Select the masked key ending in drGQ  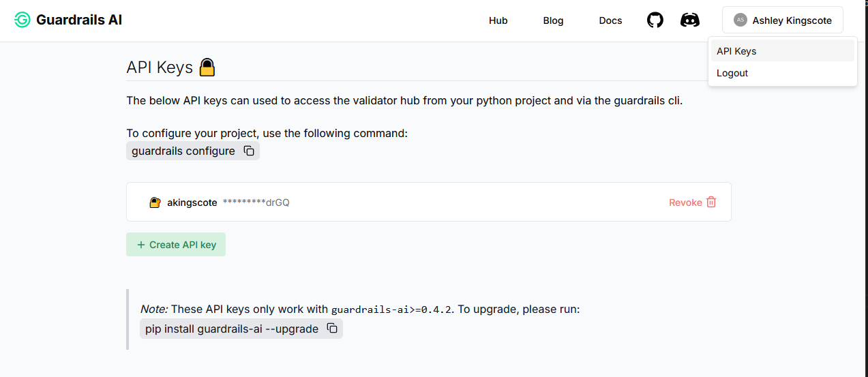(x=256, y=202)
